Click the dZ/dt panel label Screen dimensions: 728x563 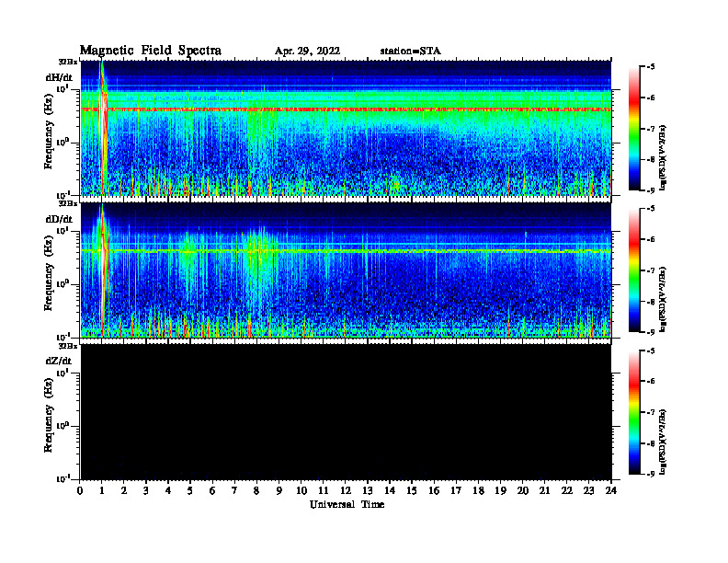coord(59,361)
